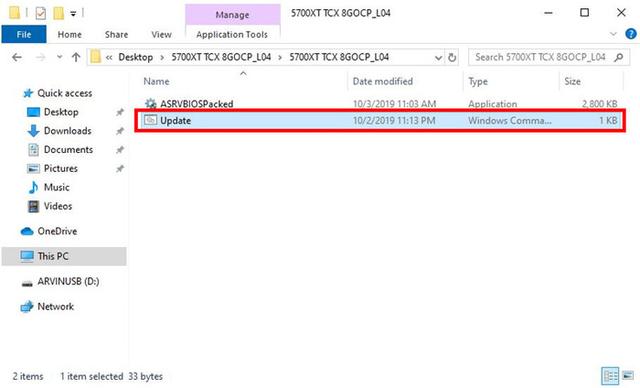Expand the address bar history dropdown

tap(438, 58)
